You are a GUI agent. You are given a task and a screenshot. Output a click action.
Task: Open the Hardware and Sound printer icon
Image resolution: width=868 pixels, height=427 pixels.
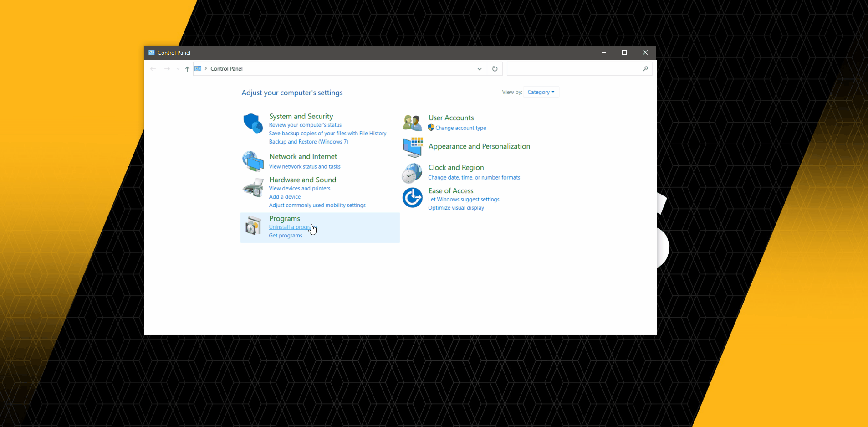253,188
